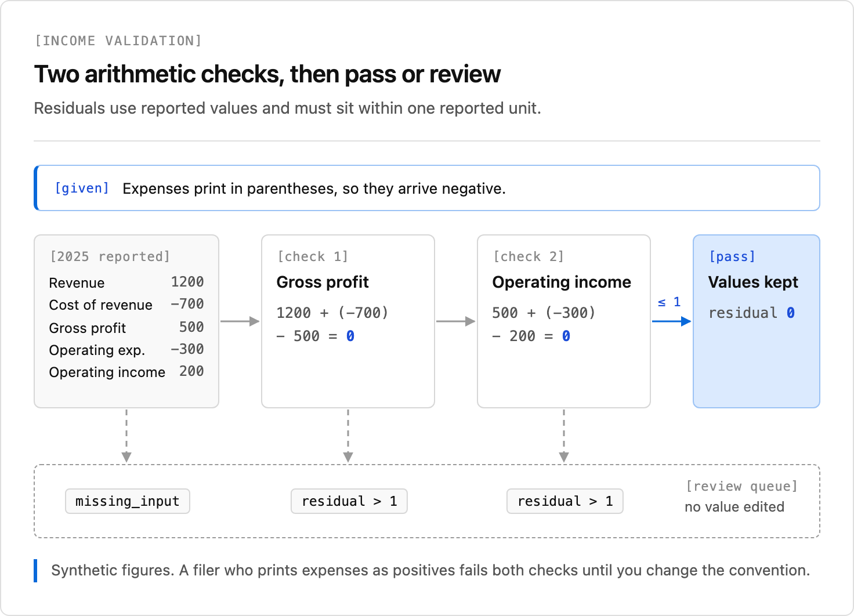
Task: Click the Operating exp. label
Action: [x=97, y=350]
